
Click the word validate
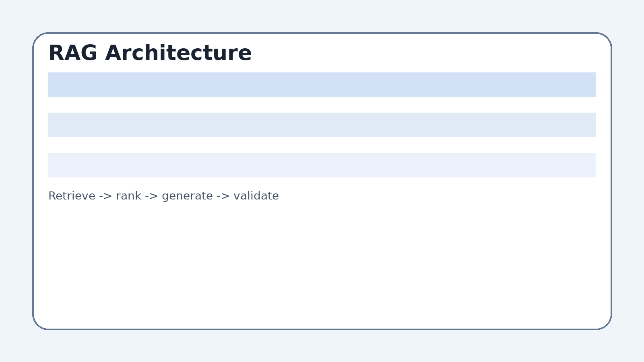[256, 196]
